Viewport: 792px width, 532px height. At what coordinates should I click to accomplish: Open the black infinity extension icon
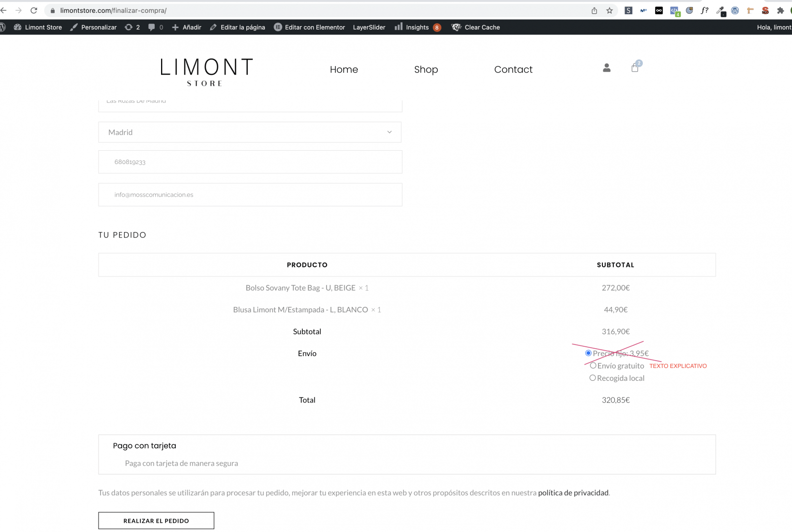click(659, 10)
